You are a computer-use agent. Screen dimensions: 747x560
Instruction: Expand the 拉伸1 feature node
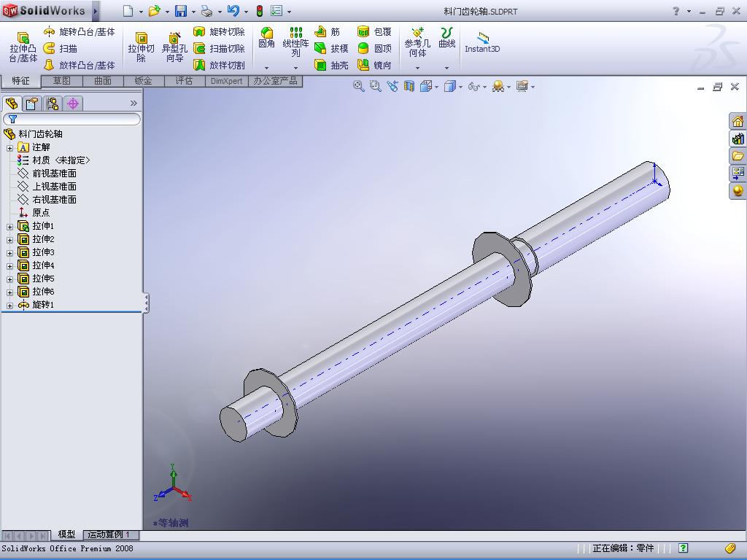(9, 227)
